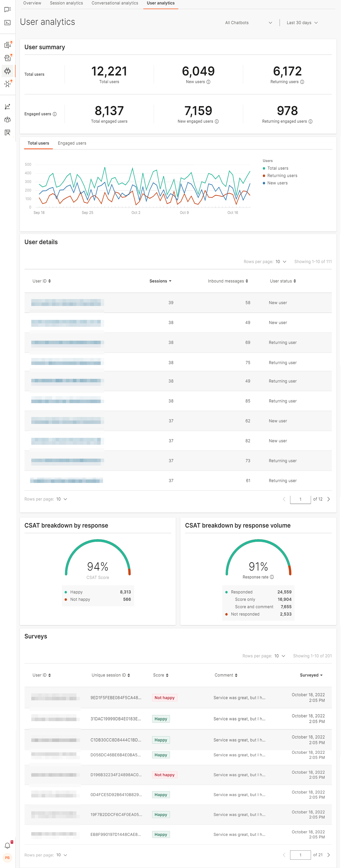
Task: Open the line chart analytics sidebar icon
Action: click(7, 106)
